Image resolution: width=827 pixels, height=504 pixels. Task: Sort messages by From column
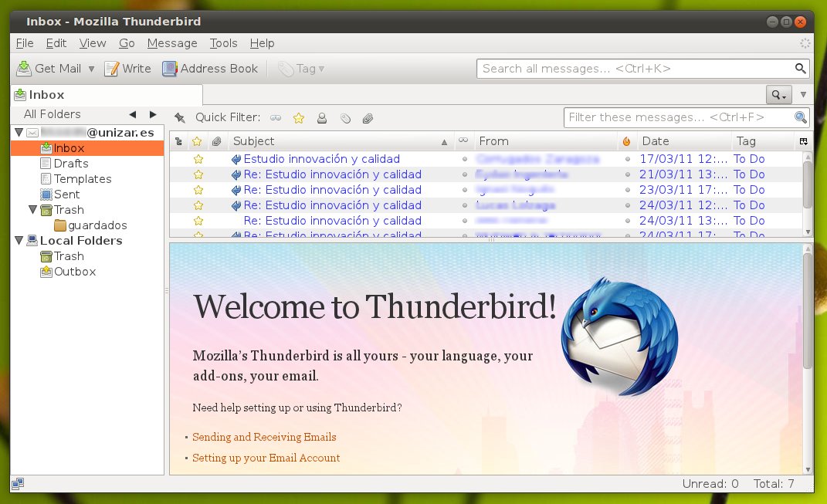pyautogui.click(x=545, y=141)
